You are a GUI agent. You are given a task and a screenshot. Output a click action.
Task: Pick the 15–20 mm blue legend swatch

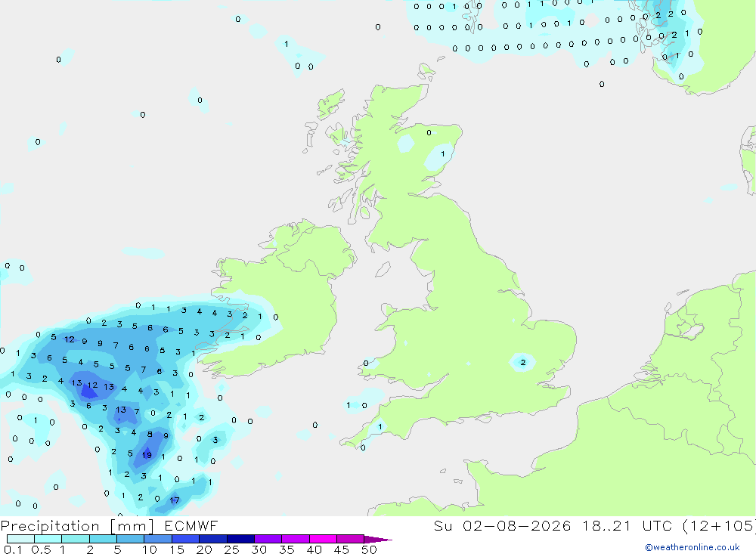click(186, 539)
